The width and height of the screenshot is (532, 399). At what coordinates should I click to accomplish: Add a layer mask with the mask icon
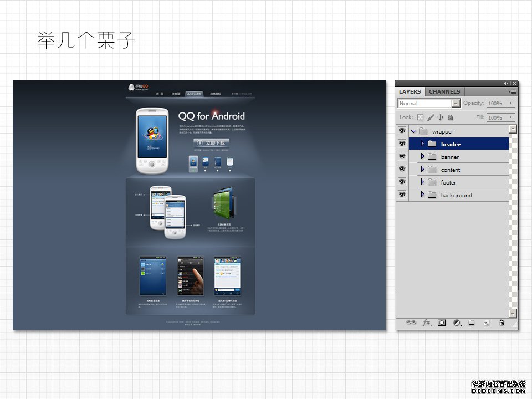442,323
